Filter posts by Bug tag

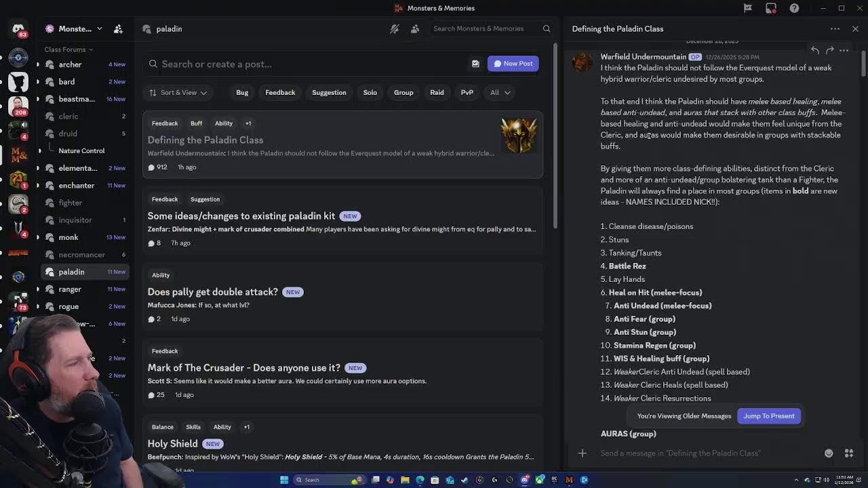pyautogui.click(x=242, y=92)
